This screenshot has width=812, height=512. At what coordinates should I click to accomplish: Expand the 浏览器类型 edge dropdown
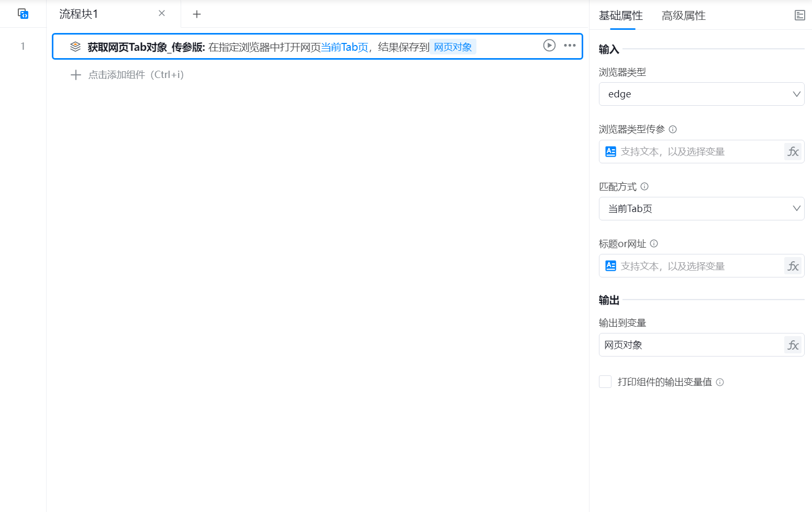[701, 94]
